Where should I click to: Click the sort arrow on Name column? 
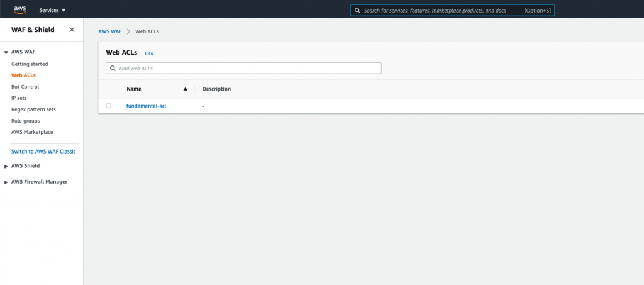[186, 89]
